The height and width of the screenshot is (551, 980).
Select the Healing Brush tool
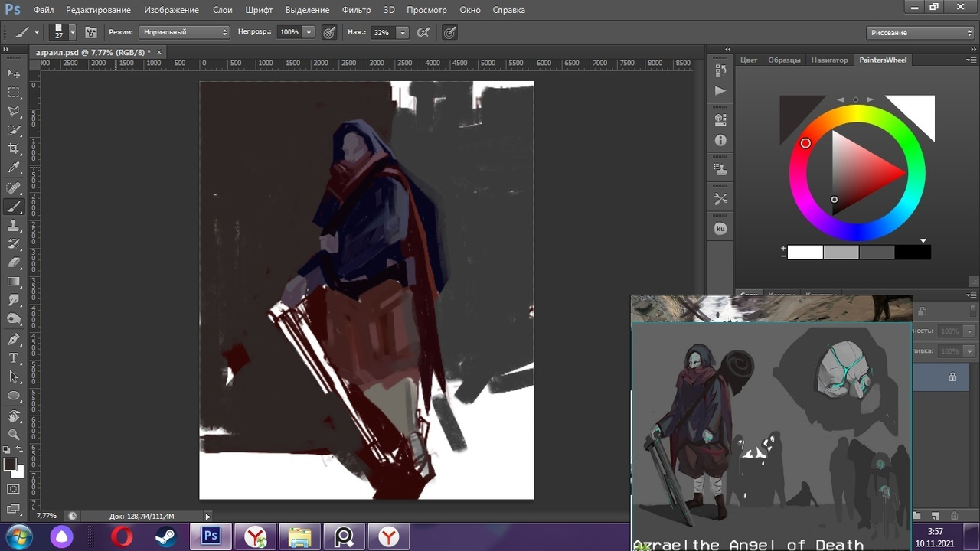click(x=14, y=187)
